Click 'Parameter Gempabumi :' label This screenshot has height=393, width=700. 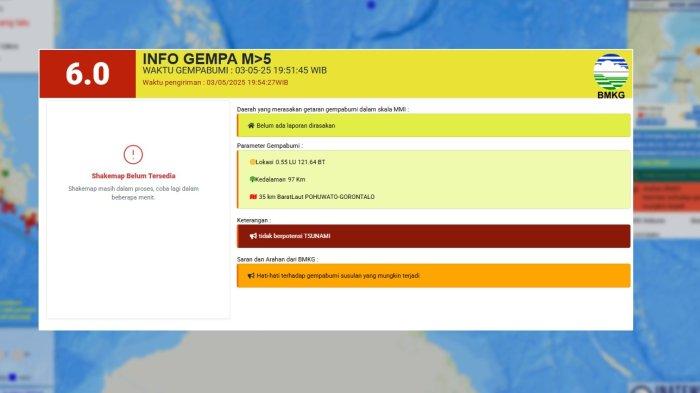(270, 146)
